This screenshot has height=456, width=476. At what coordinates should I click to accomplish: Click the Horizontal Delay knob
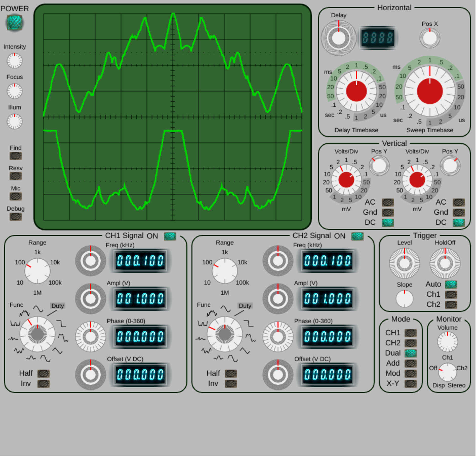339,38
